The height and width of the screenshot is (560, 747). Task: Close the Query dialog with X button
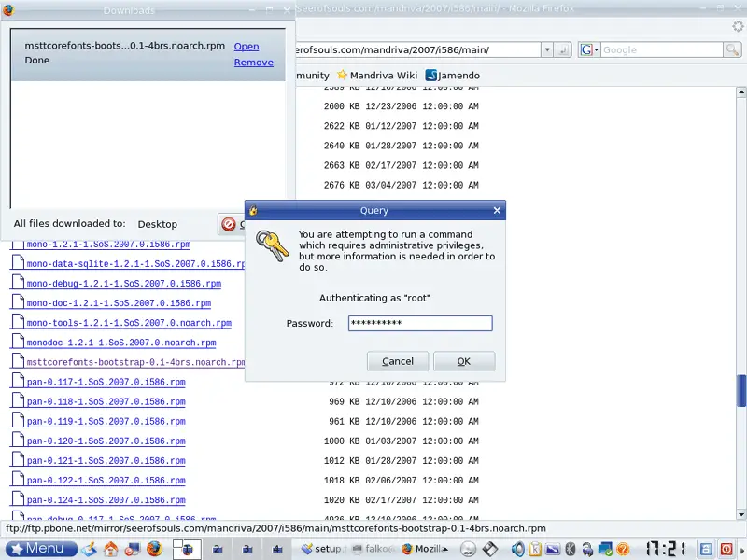coord(497,210)
